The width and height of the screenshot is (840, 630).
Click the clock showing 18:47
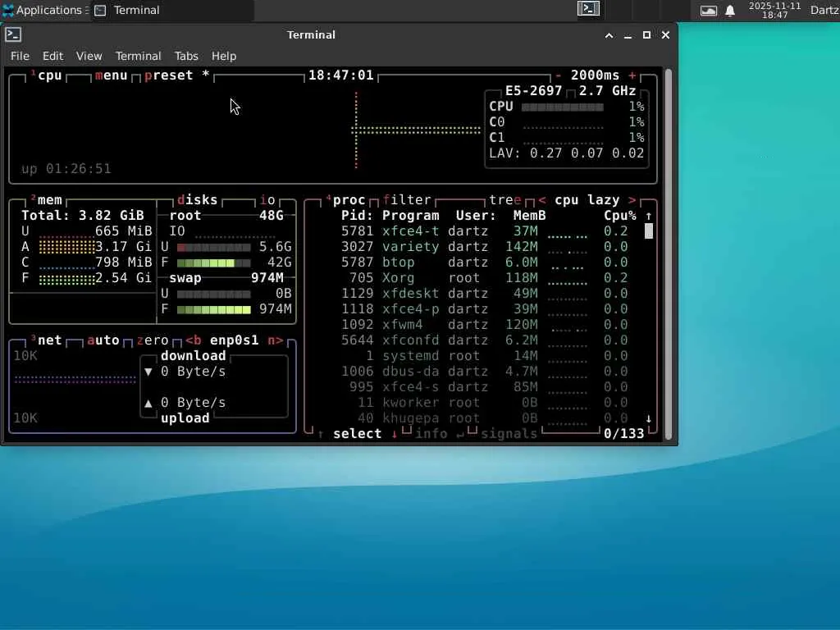click(774, 10)
